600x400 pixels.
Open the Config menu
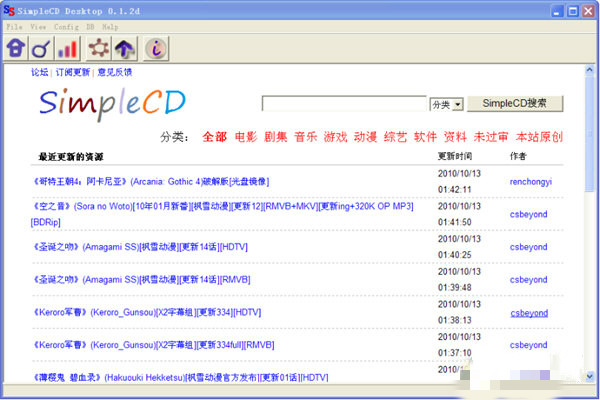click(x=66, y=27)
